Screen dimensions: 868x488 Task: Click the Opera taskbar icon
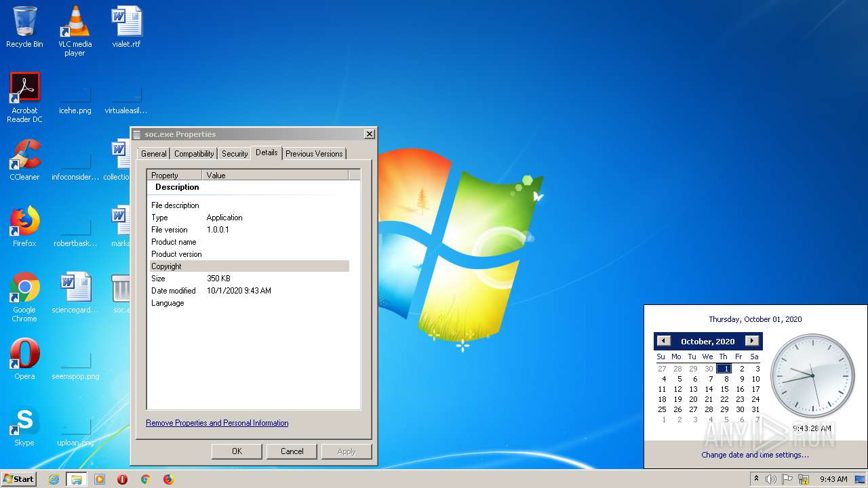[x=123, y=479]
